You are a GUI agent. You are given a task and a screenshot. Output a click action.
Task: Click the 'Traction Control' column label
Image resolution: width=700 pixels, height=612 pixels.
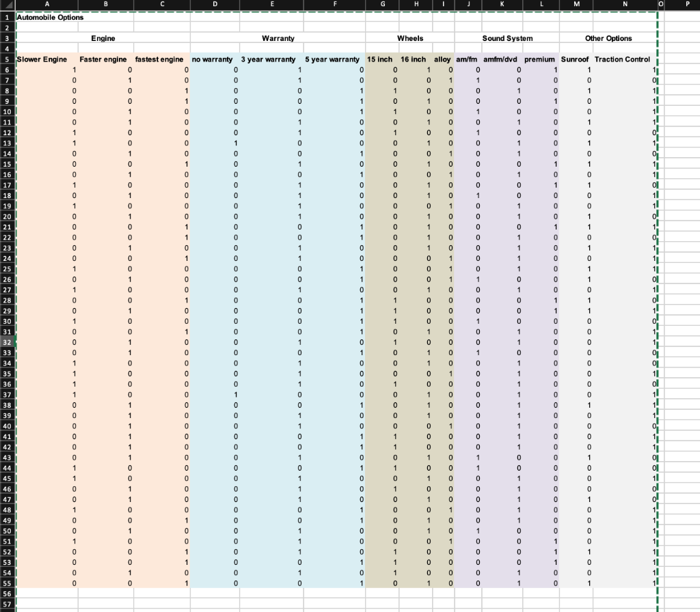pyautogui.click(x=622, y=59)
